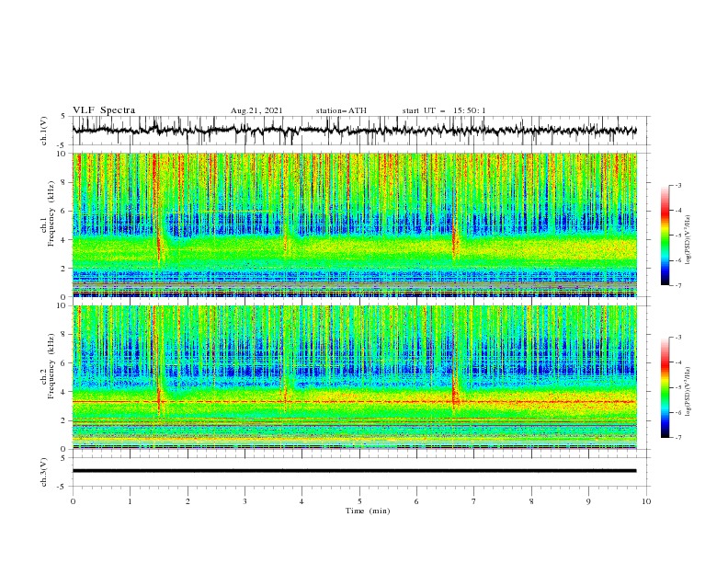This screenshot has width=728, height=563.
Task: Click the 'Time (min)' axis title
Action: point(368,511)
